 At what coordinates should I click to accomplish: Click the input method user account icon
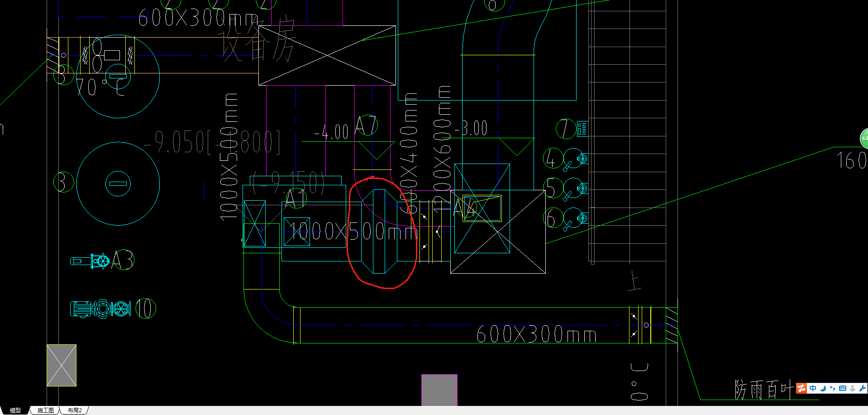tap(853, 388)
